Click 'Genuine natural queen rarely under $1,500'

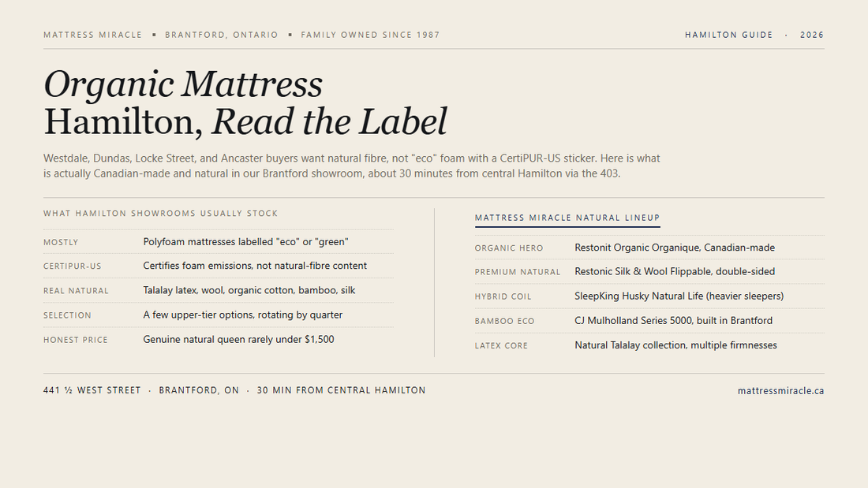[238, 339]
